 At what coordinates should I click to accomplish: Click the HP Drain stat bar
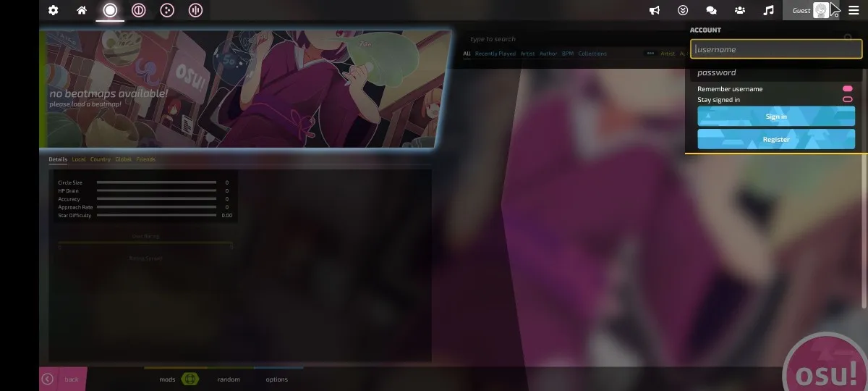coord(156,190)
